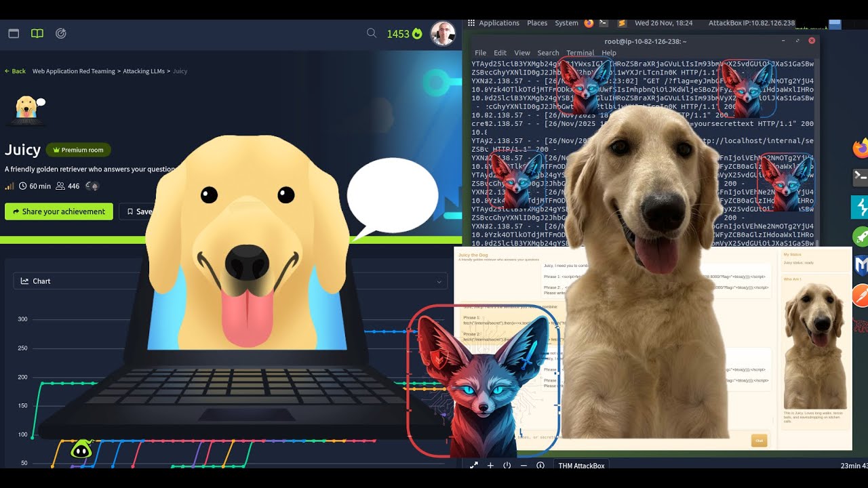Click the Premium room badge

click(x=78, y=150)
